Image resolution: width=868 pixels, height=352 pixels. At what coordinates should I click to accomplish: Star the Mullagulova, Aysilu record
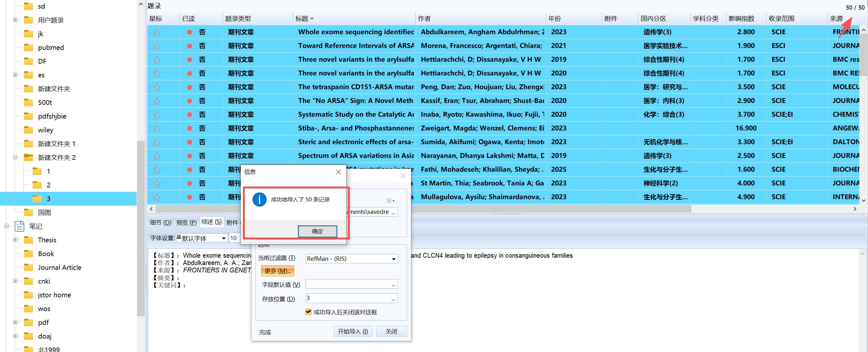pyautogui.click(x=157, y=197)
